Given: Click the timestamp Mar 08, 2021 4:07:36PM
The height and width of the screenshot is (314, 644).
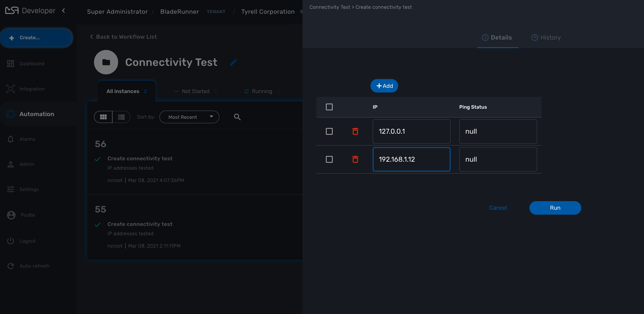Looking at the screenshot, I should [156, 180].
